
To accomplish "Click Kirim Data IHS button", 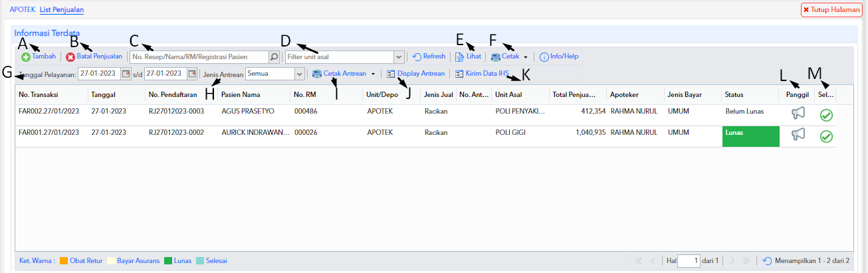I will point(481,74).
